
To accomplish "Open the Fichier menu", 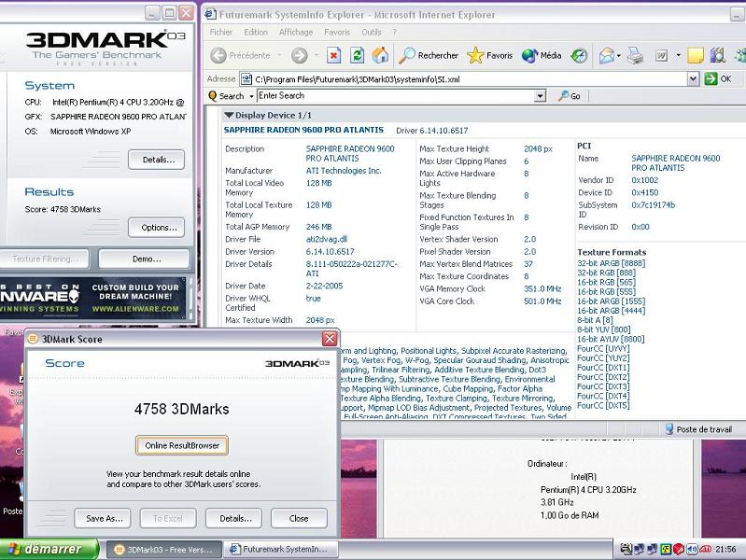I will click(220, 33).
